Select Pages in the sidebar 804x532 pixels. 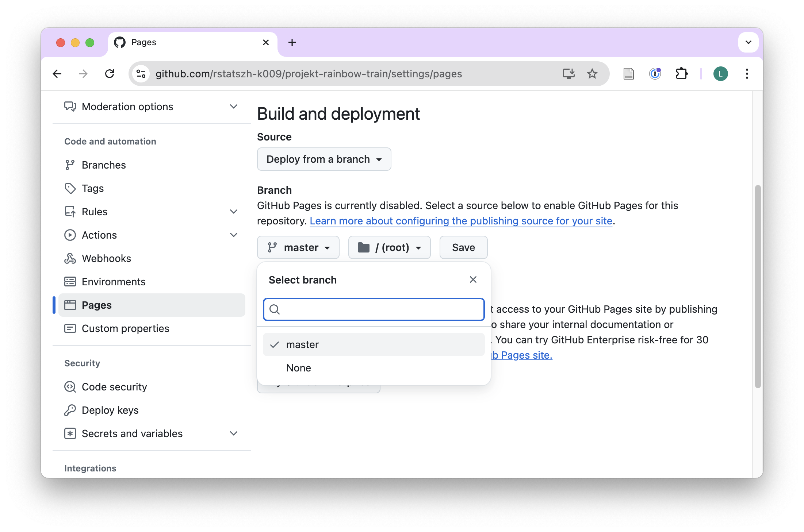click(x=152, y=305)
